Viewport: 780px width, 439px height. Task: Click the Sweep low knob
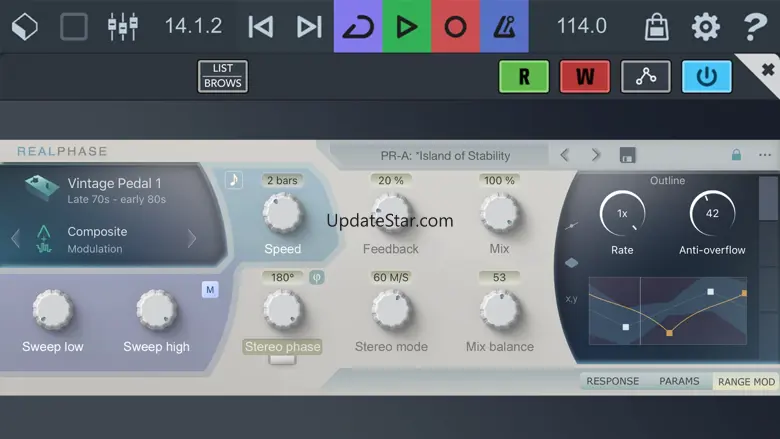tap(52, 310)
